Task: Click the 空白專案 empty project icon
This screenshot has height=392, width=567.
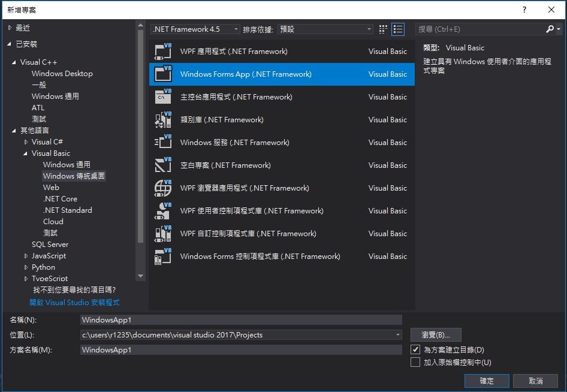Action: (x=162, y=165)
